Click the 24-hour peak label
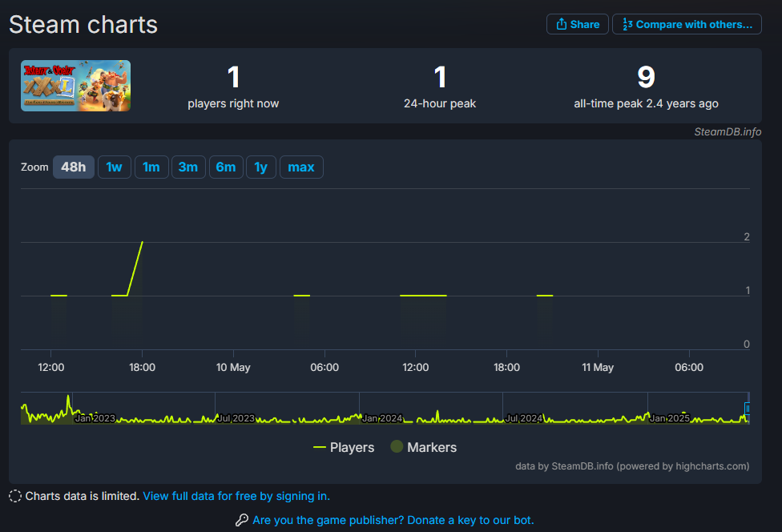 (x=440, y=103)
